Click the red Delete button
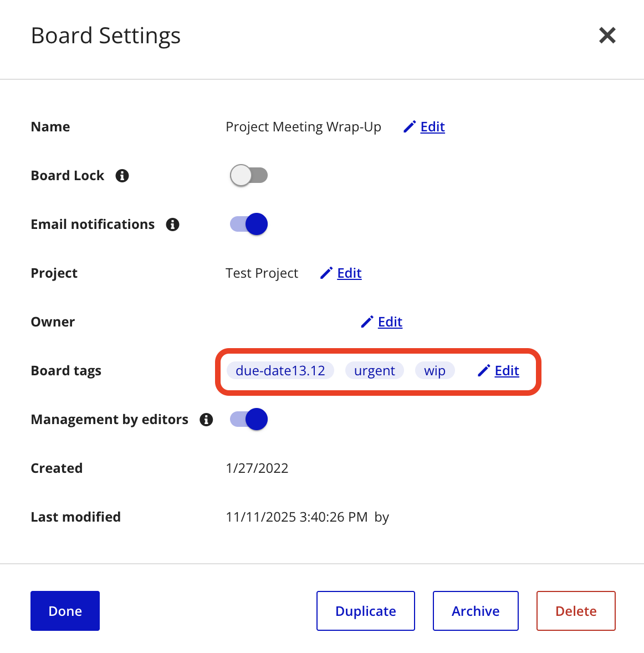Image resolution: width=644 pixels, height=653 pixels. click(576, 611)
